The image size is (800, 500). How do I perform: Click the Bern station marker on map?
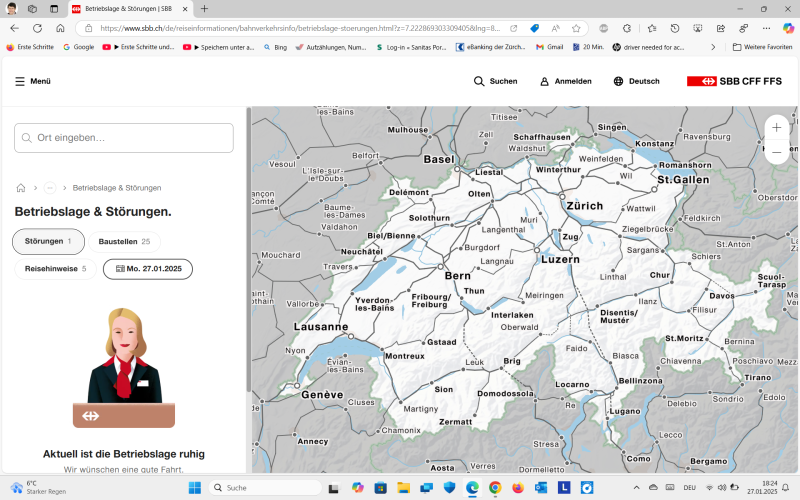pos(441,266)
